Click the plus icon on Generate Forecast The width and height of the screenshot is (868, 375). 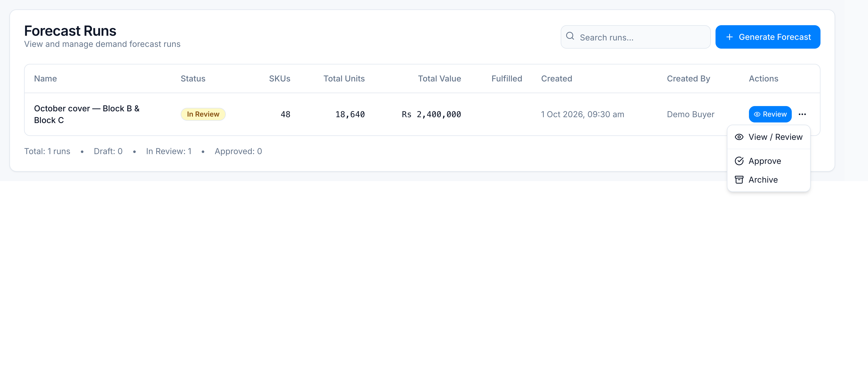pyautogui.click(x=730, y=37)
